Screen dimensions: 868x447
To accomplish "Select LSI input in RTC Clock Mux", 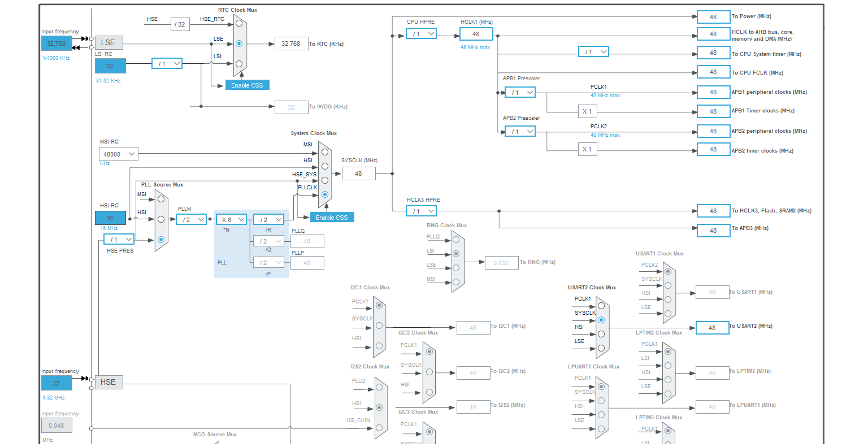I will [239, 64].
